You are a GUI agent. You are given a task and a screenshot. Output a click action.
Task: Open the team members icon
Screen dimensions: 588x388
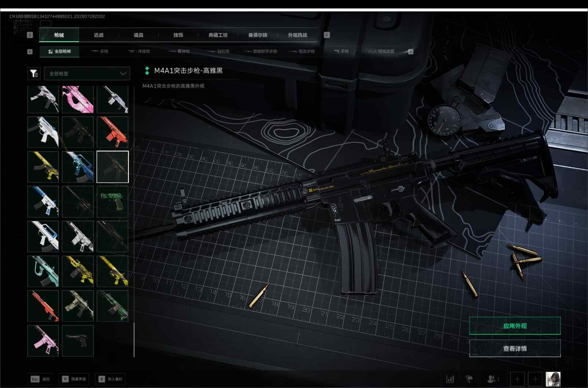[493, 379]
